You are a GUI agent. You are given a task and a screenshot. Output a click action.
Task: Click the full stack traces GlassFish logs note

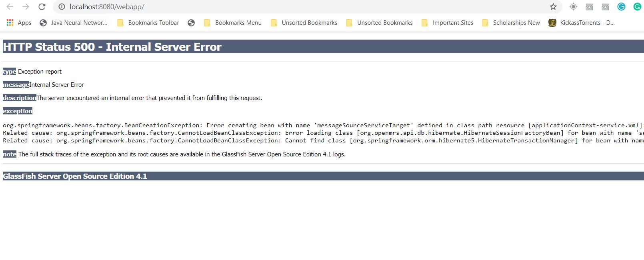182,154
